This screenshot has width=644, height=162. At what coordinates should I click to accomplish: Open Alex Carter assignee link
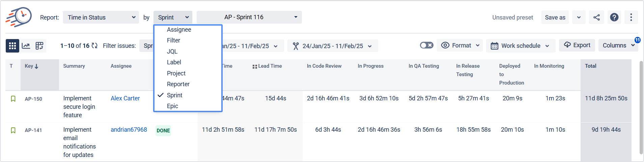click(x=125, y=98)
